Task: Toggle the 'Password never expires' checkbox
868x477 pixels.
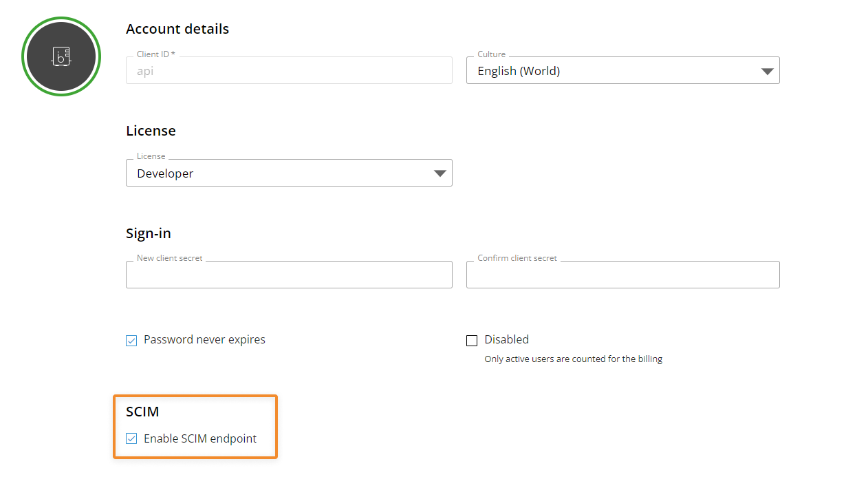Action: [131, 339]
